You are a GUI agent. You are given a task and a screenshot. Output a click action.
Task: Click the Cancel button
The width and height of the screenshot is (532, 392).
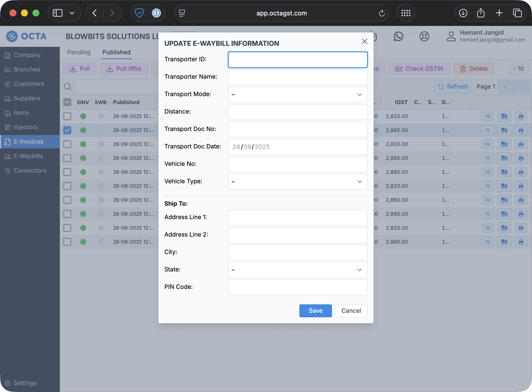click(351, 311)
